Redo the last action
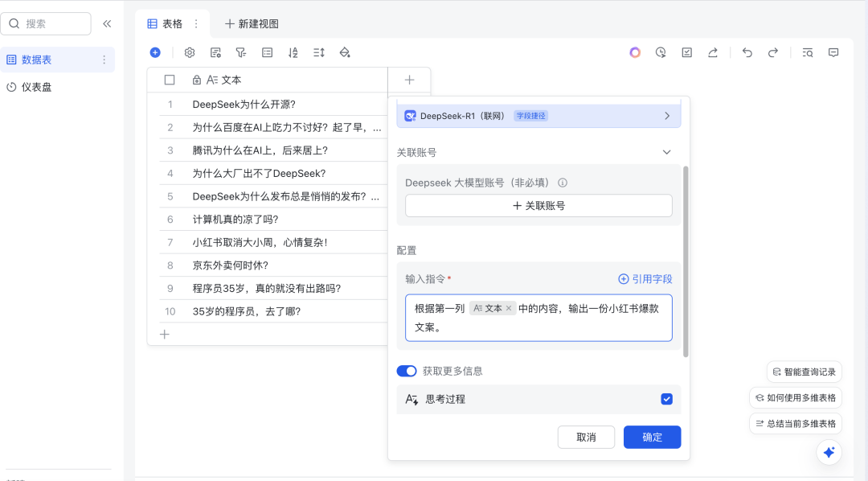Screen dimensions: 868x481 [773, 52]
